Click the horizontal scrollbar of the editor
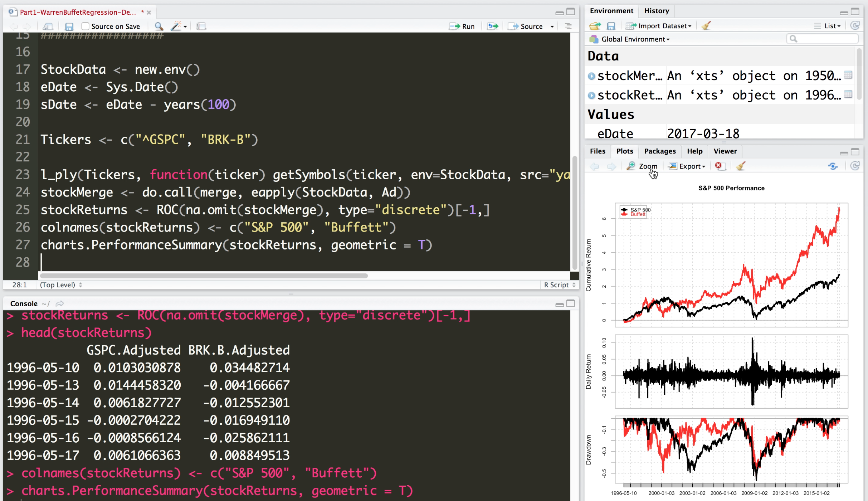868x501 pixels. tap(204, 276)
